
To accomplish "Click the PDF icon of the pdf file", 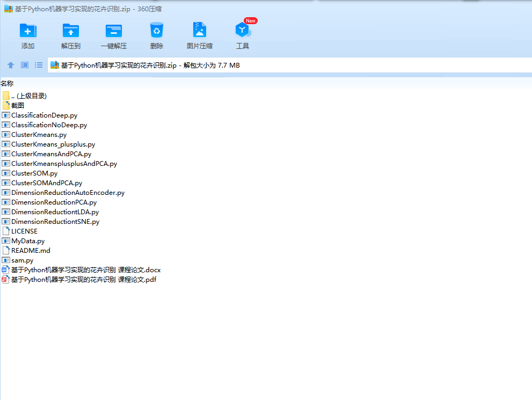I will point(5,280).
